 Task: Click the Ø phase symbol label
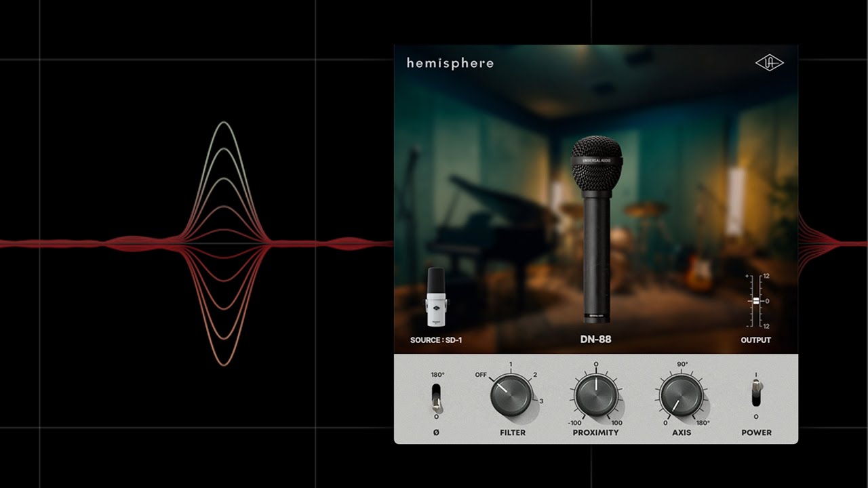click(x=437, y=432)
